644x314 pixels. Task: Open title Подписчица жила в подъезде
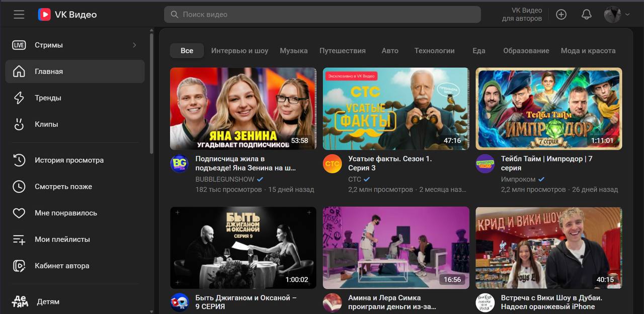point(246,164)
